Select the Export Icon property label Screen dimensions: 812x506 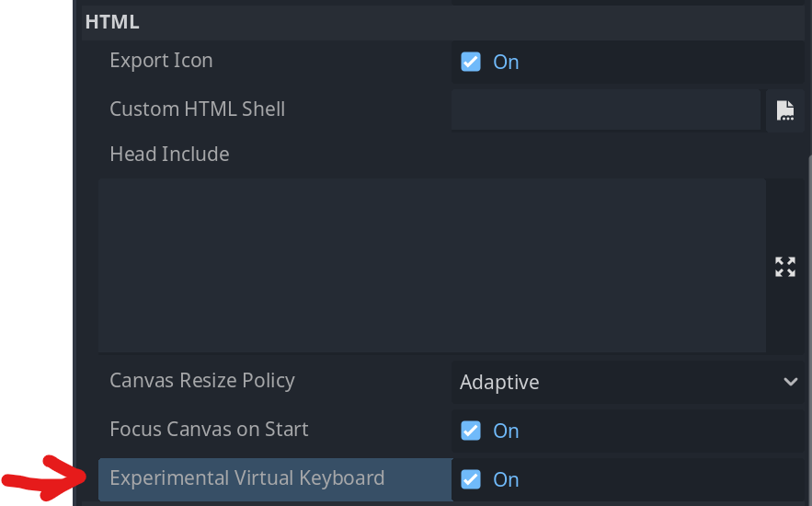click(x=161, y=61)
